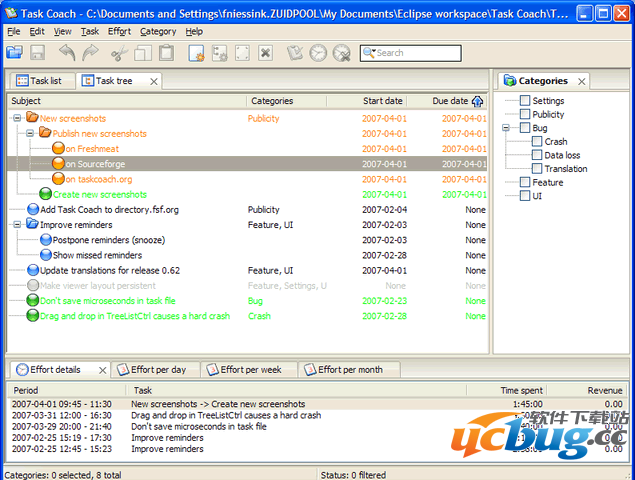Click the Delete task X icon
This screenshot has height=480, width=635.
[265, 53]
